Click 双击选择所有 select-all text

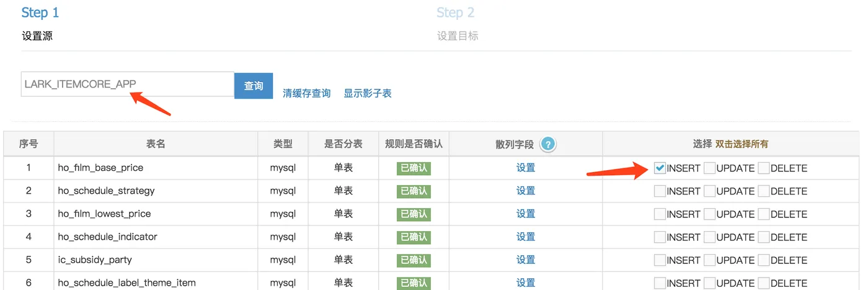(x=742, y=144)
